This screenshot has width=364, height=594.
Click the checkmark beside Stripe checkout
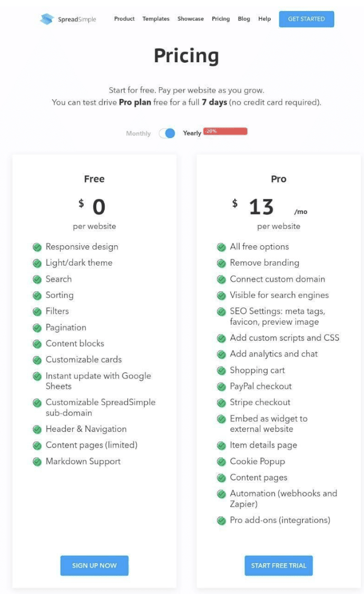click(221, 403)
